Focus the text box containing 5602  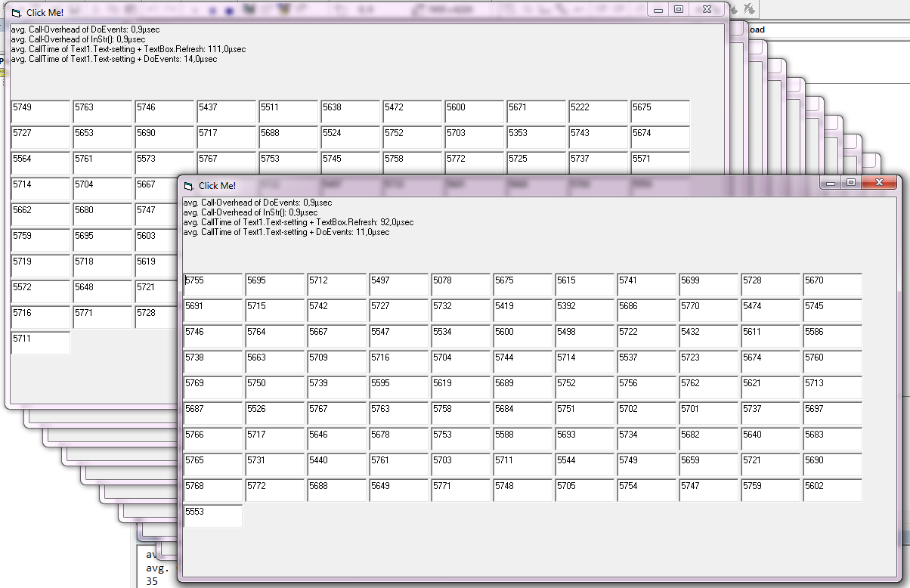pos(832,491)
